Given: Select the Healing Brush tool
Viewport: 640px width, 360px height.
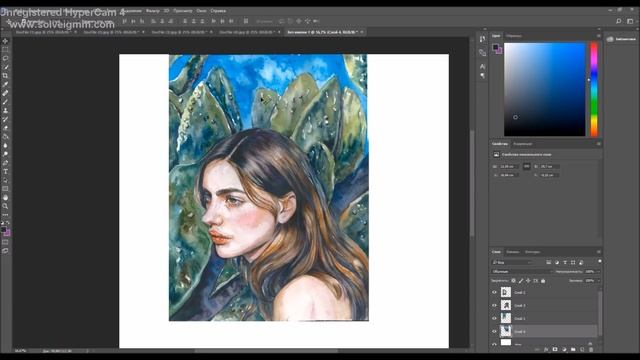Looking at the screenshot, I should tap(5, 93).
